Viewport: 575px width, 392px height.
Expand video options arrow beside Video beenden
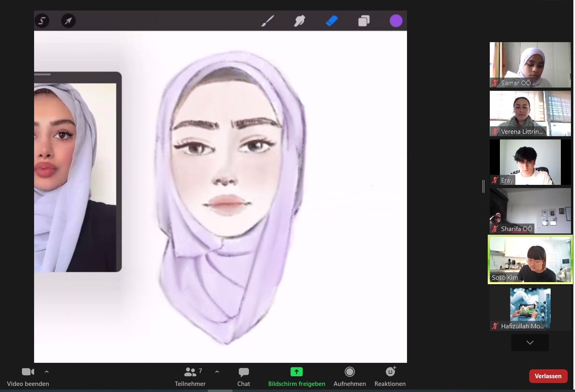47,371
